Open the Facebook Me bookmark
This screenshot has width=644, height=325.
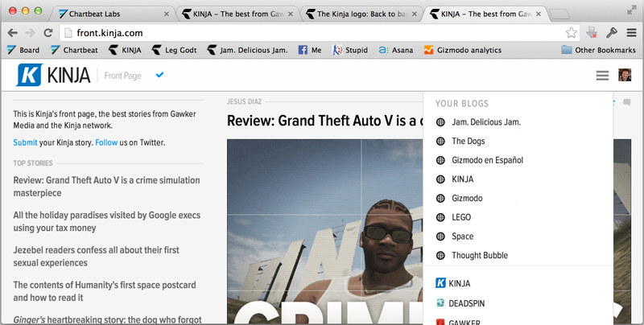coord(310,50)
